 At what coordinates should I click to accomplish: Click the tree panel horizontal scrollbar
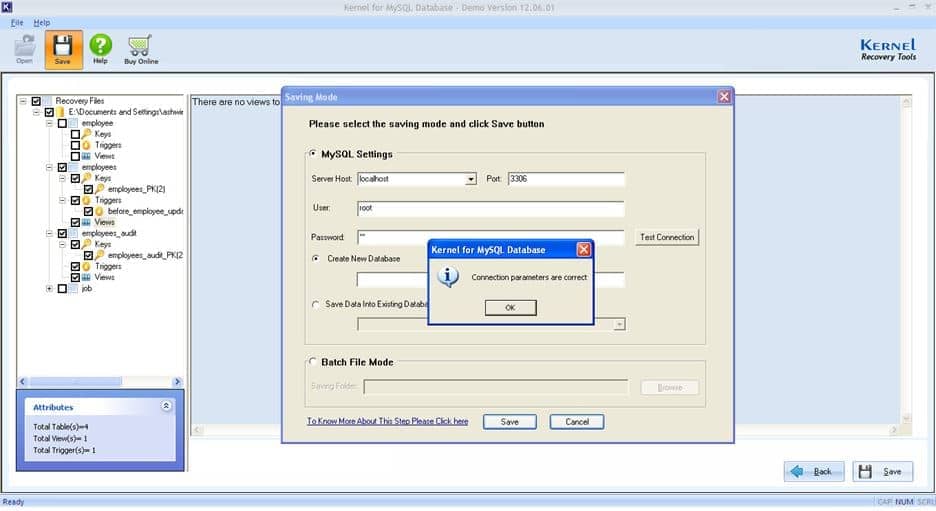tap(100, 381)
